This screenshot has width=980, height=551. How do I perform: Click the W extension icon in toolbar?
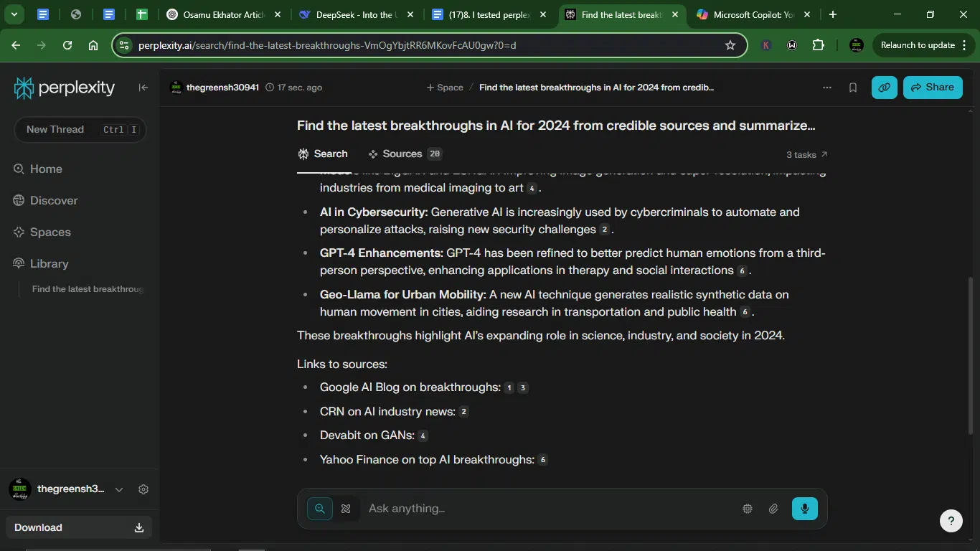tap(792, 45)
